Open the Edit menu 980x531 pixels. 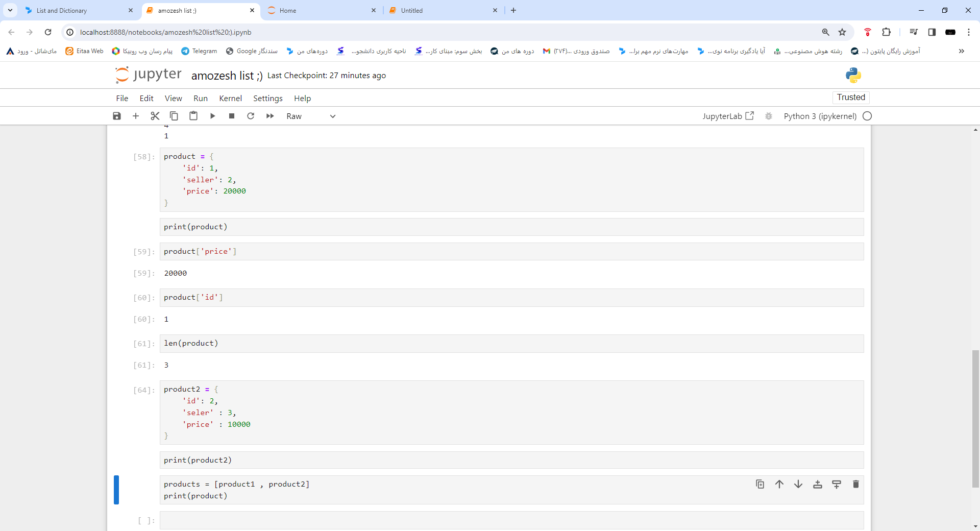[146, 98]
